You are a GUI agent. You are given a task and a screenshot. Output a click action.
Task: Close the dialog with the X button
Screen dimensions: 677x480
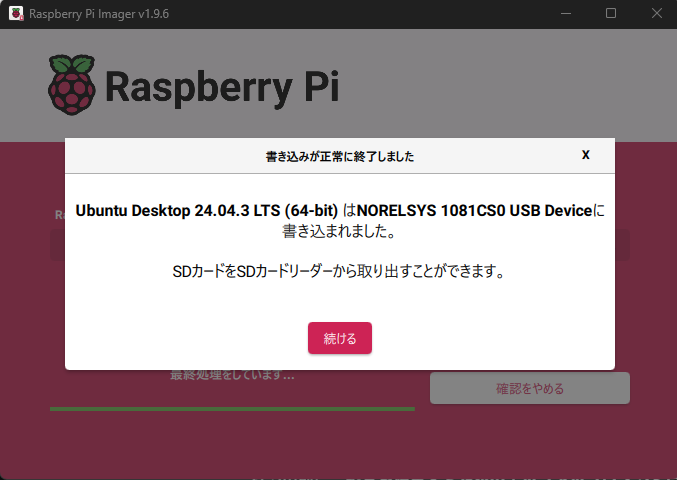[x=585, y=155]
